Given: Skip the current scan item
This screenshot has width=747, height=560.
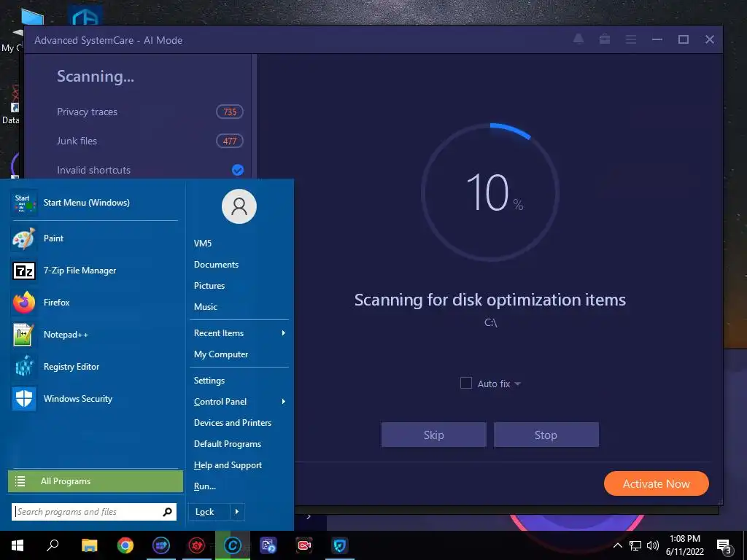Looking at the screenshot, I should [x=433, y=435].
